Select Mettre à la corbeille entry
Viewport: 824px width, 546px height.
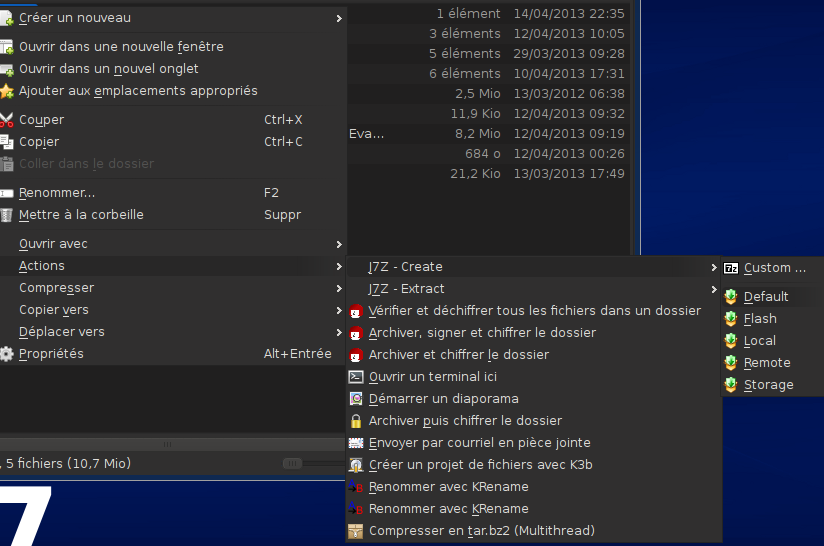click(172, 215)
